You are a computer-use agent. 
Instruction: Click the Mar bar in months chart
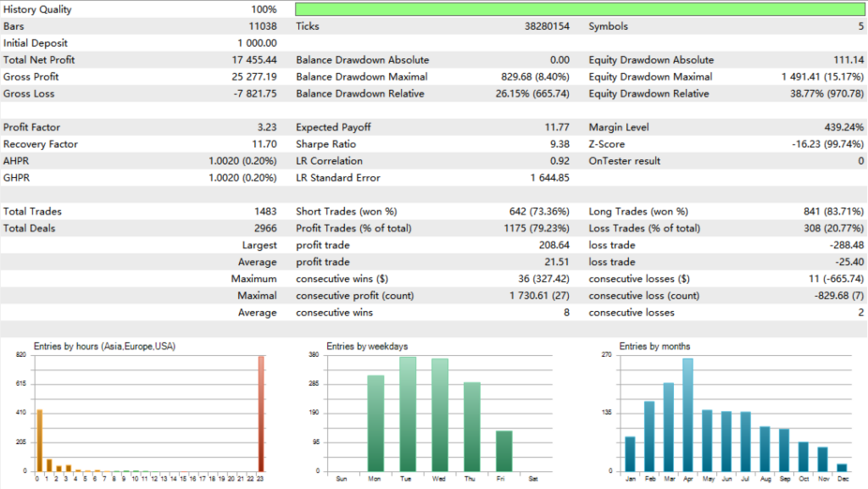669,427
